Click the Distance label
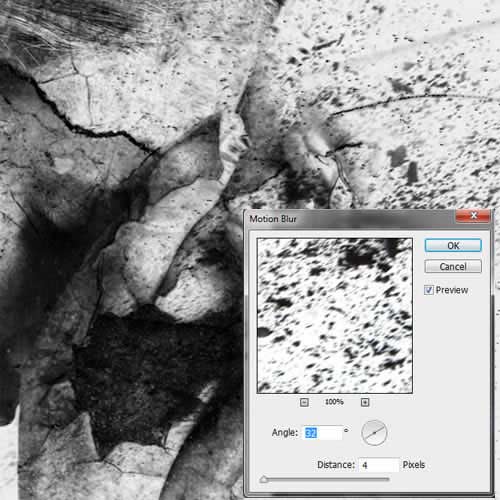 336,465
